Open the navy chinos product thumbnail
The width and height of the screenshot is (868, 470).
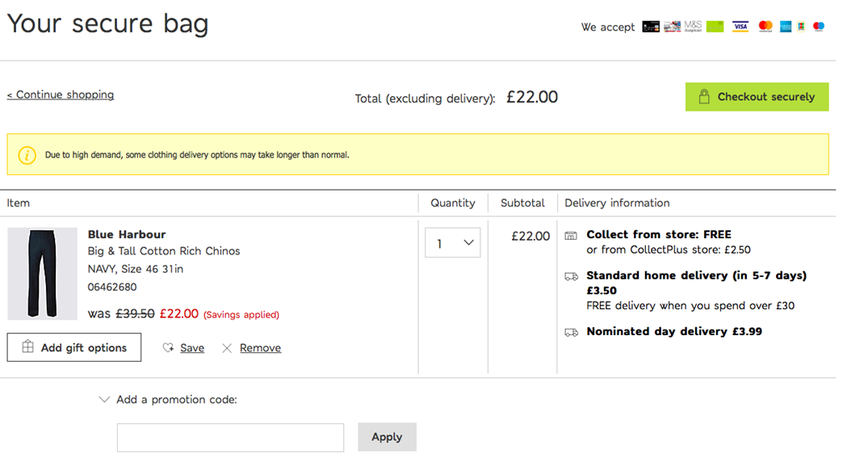click(x=42, y=274)
